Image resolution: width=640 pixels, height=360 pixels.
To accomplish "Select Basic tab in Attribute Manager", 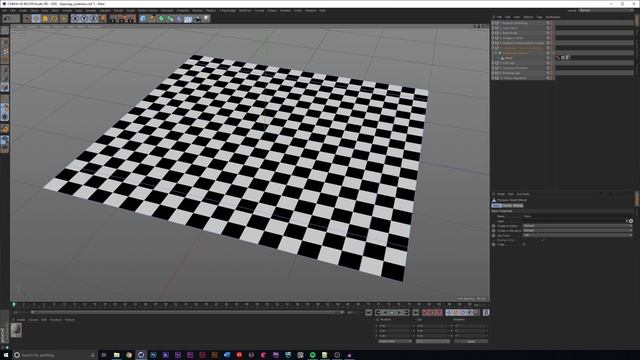I will (496, 206).
